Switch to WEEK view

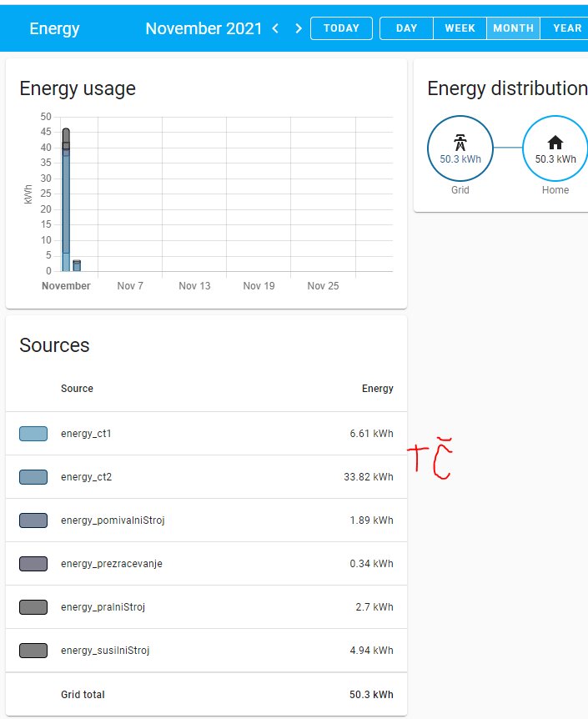click(460, 28)
